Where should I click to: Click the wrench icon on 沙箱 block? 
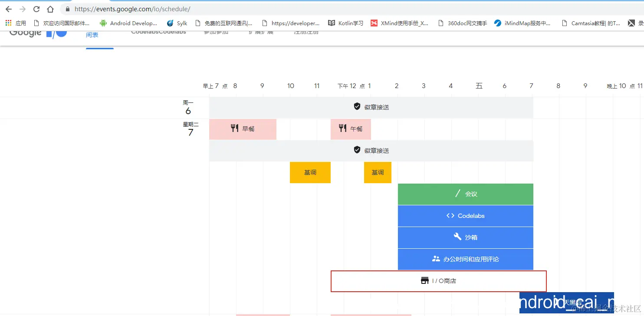coord(458,237)
